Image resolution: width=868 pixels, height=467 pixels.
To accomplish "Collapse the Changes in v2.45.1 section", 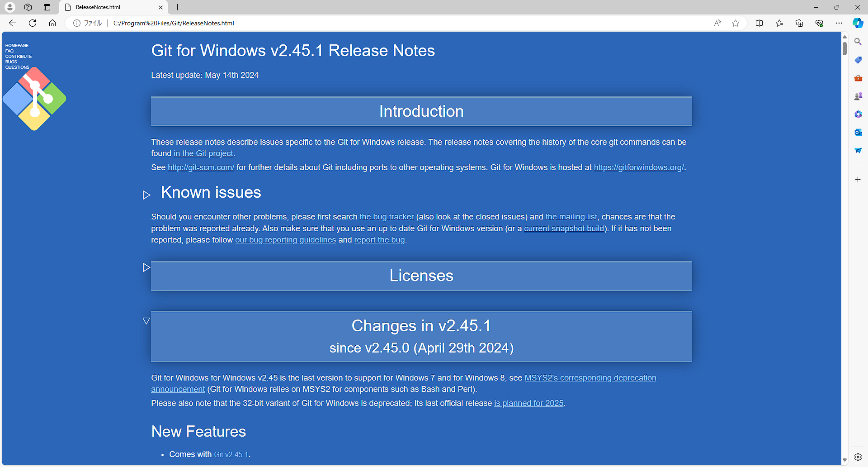I will coord(146,321).
